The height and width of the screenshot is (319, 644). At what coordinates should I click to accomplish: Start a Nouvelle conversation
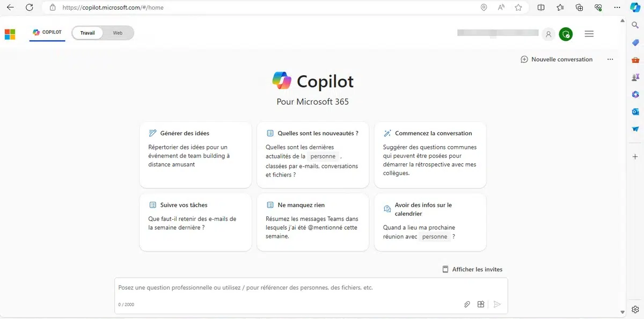tap(557, 60)
